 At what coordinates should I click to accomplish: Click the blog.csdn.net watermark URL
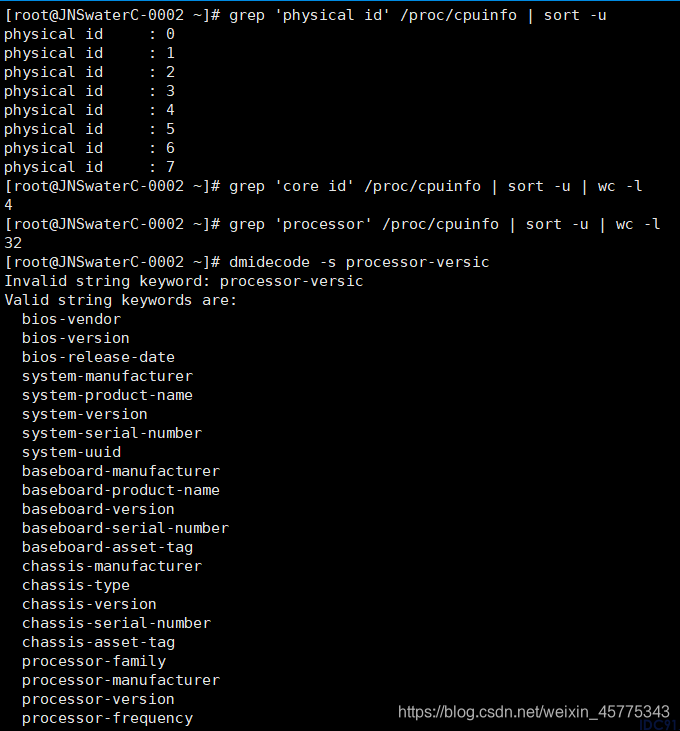pos(534,711)
